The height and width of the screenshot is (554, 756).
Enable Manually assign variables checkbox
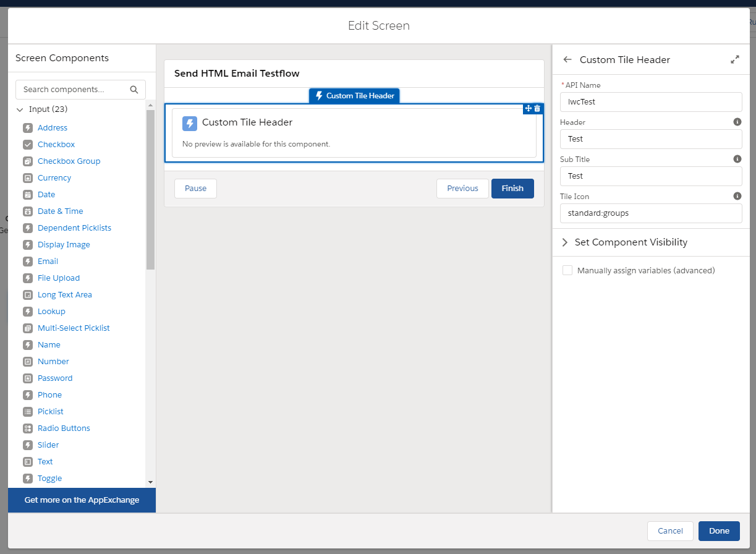coord(567,270)
